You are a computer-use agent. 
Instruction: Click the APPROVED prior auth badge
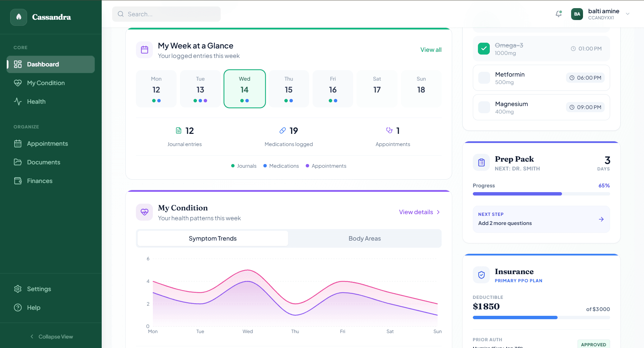(x=593, y=344)
